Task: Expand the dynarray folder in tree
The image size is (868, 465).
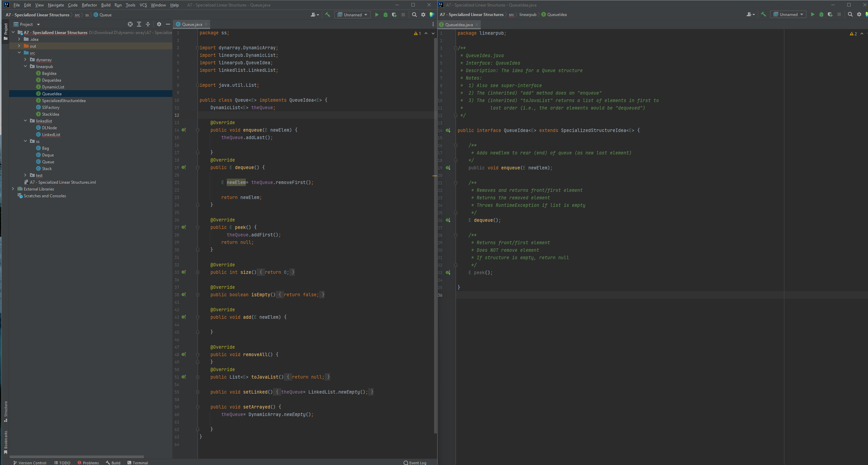Action: [25, 60]
